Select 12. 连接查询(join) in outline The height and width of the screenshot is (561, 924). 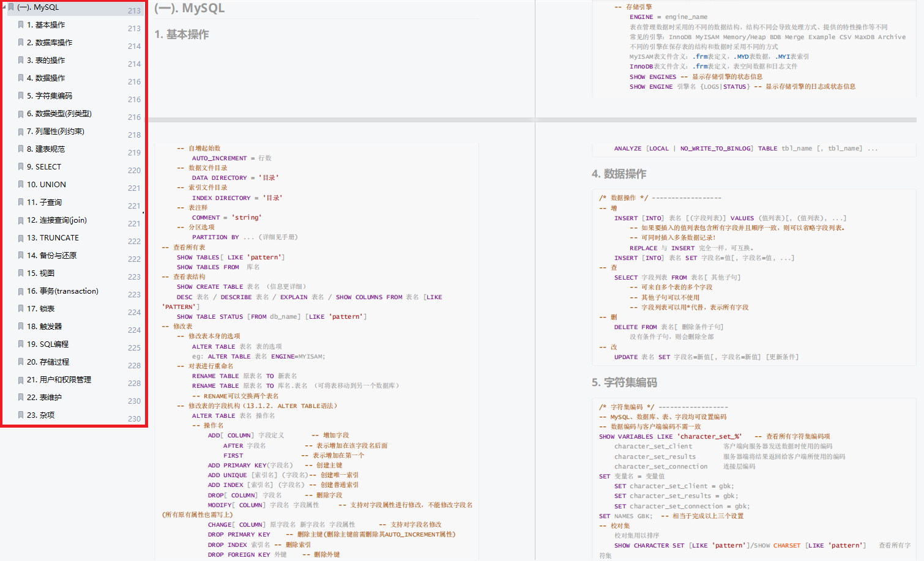click(57, 220)
